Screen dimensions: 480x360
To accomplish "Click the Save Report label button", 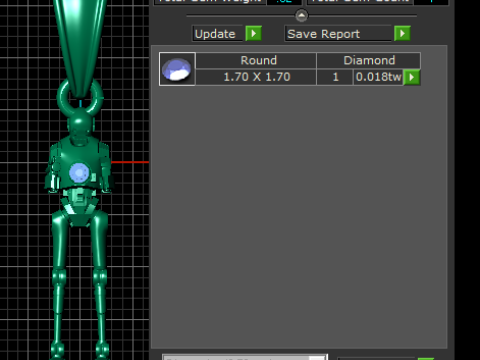I will 338,34.
